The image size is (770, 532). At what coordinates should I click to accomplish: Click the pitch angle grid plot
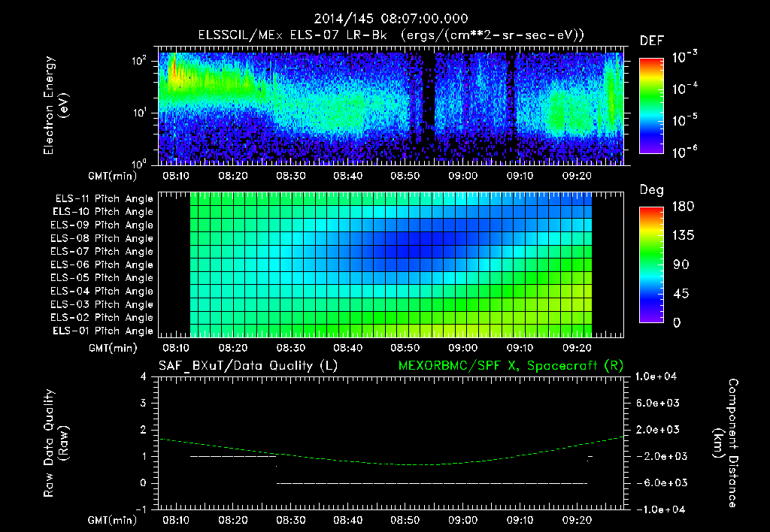(x=391, y=265)
